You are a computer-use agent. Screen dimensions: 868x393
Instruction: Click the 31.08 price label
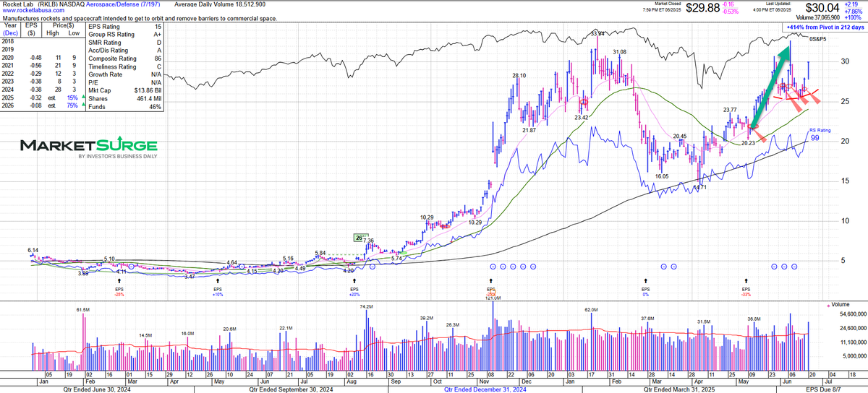tap(620, 52)
